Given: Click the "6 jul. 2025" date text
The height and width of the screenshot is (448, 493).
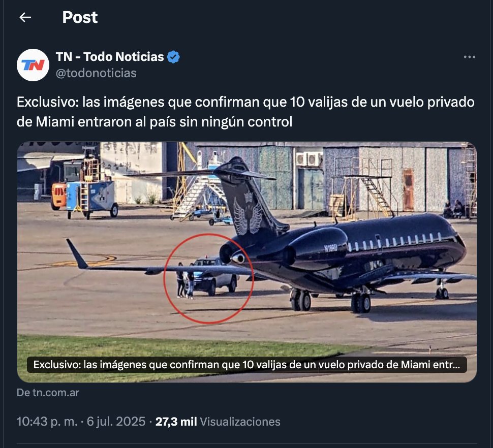Looking at the screenshot, I should [x=116, y=421].
